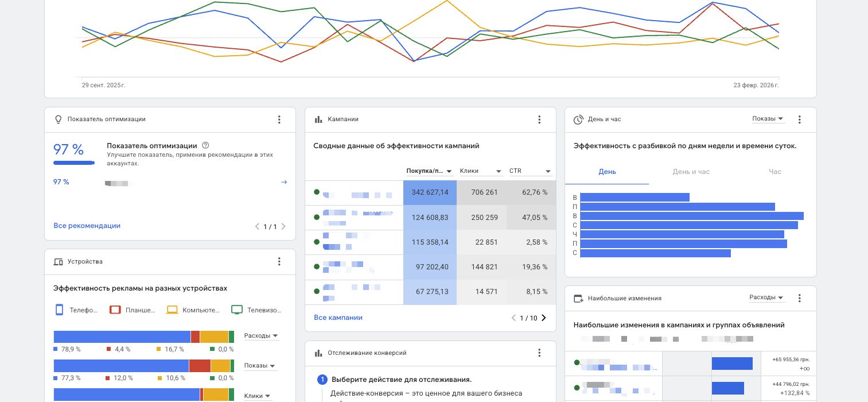Open three-dot menu on День и час card
868x402 pixels.
[799, 119]
